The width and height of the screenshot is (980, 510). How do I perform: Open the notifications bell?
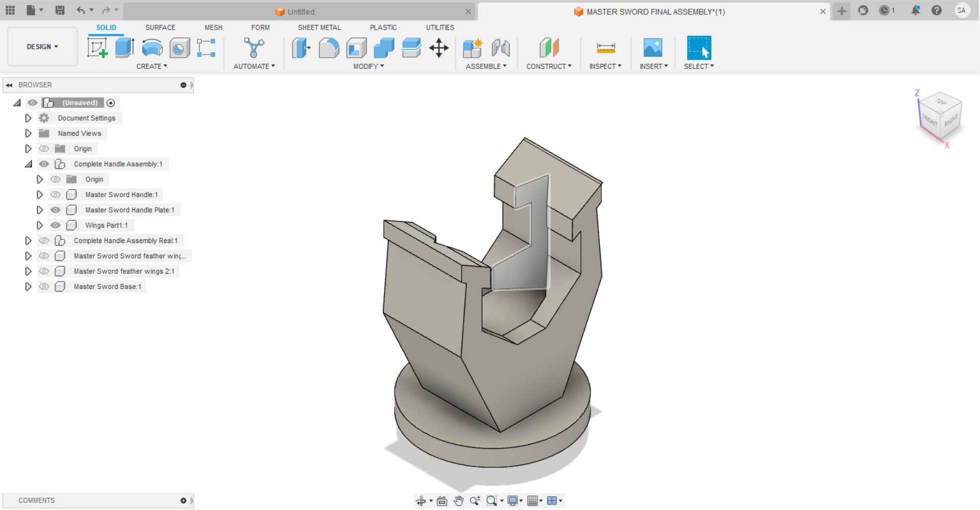(x=916, y=10)
